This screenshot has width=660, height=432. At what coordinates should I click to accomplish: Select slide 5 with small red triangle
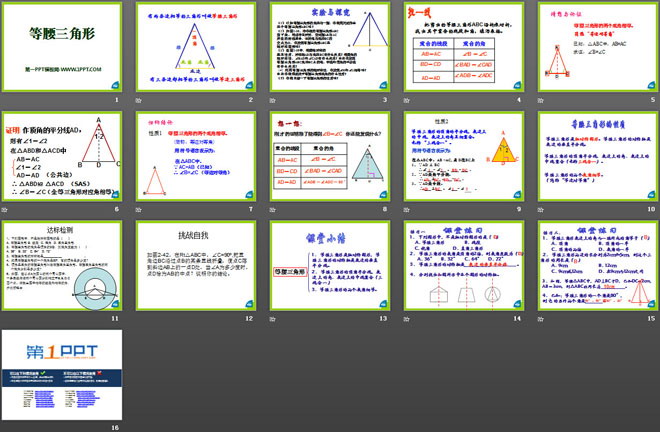(598, 47)
